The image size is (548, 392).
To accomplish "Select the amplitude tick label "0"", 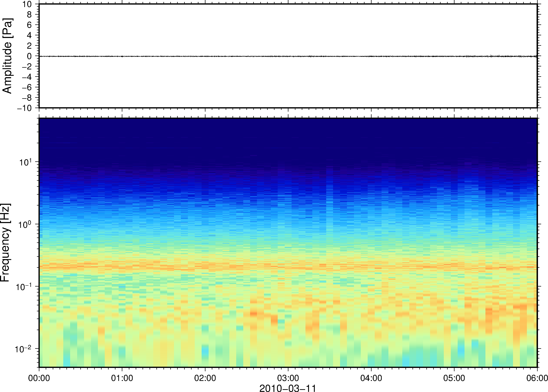I will click(x=30, y=56).
